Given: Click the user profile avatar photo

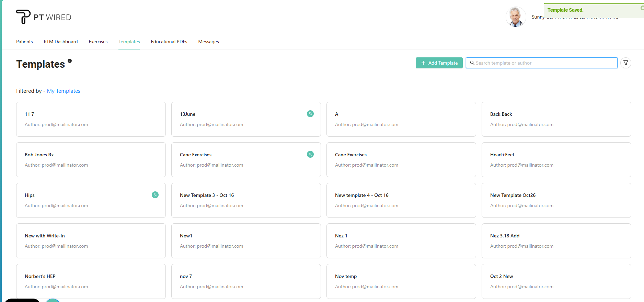Looking at the screenshot, I should pos(515,17).
